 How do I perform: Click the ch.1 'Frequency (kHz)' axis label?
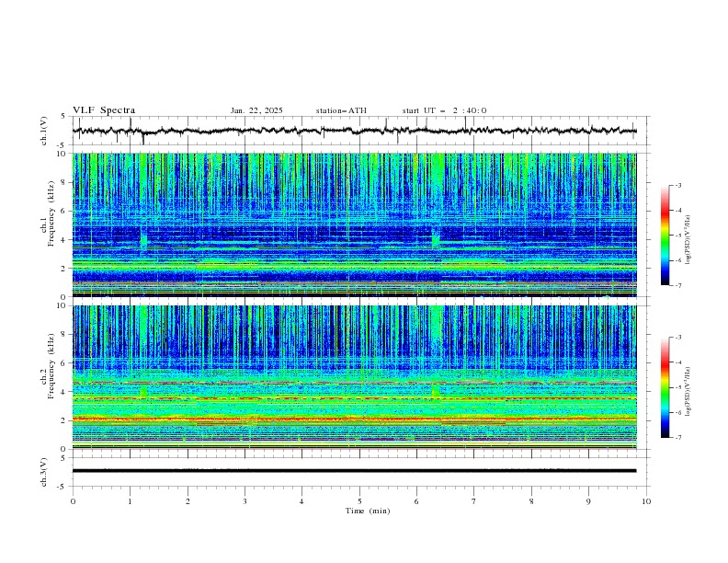tap(51, 213)
